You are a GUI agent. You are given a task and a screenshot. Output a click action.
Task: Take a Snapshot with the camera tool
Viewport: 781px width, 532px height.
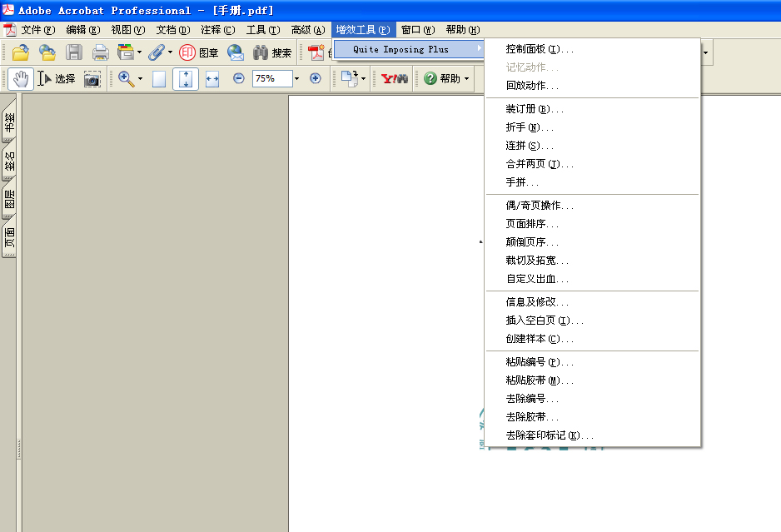click(x=92, y=78)
